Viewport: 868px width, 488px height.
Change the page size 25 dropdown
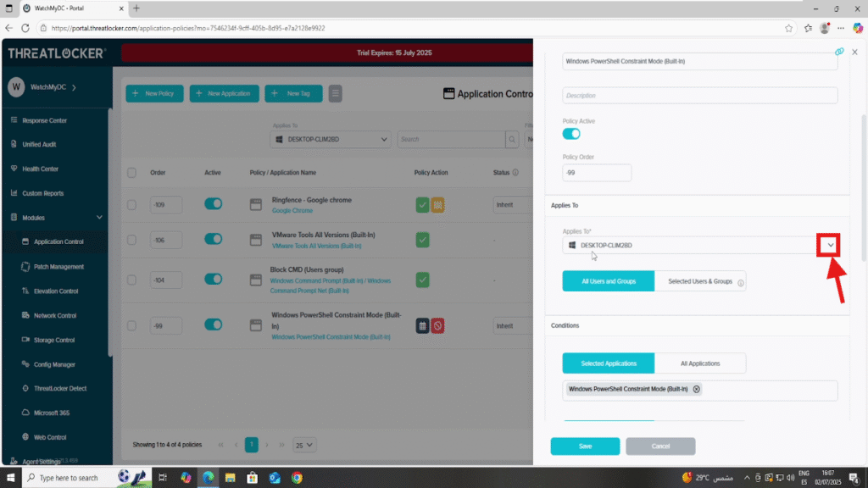[304, 445]
